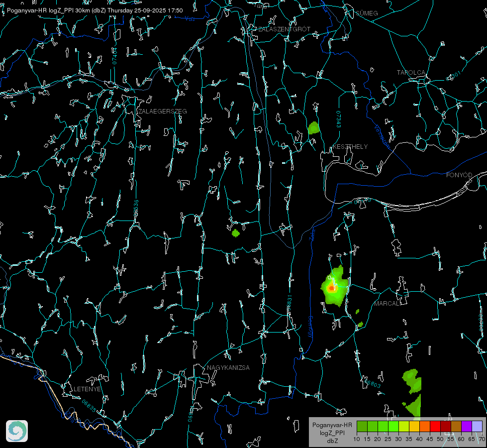Select the road label 06835 near Letenye
The image size is (487, 448).
point(89,406)
